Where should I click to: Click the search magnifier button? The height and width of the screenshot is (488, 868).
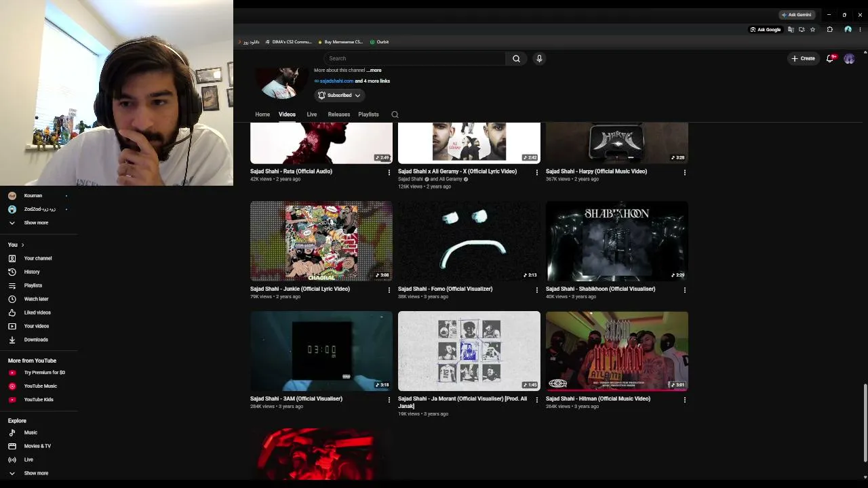pos(516,58)
